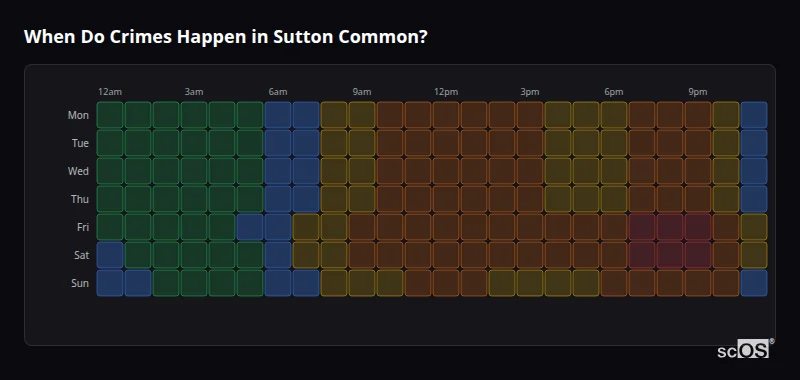Click the 'Wed' row label

click(x=78, y=171)
